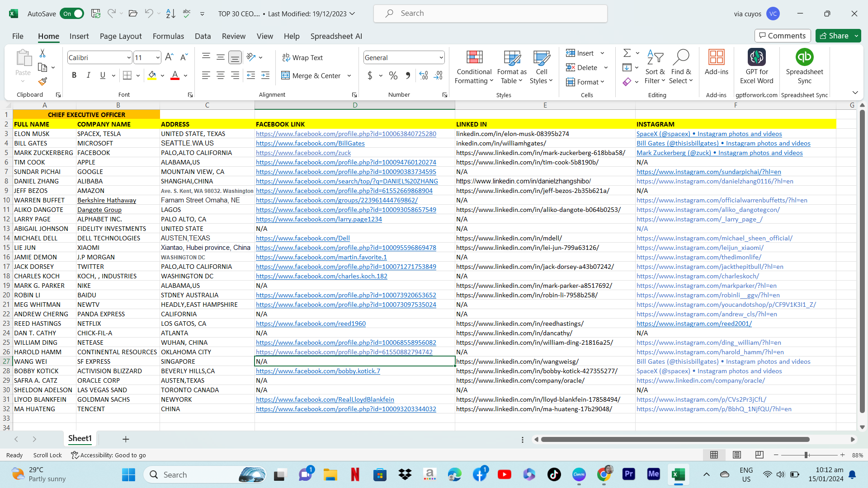The image size is (868, 488).
Task: Click the Sort ascending quick access icon
Action: [170, 14]
